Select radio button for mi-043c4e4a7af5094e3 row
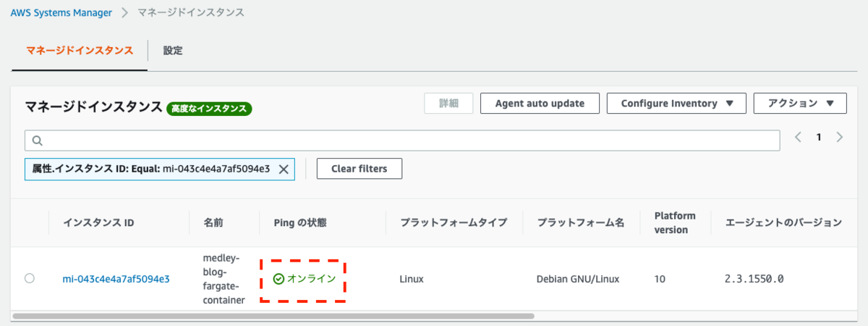Viewport: 868px width, 326px height. (x=30, y=278)
